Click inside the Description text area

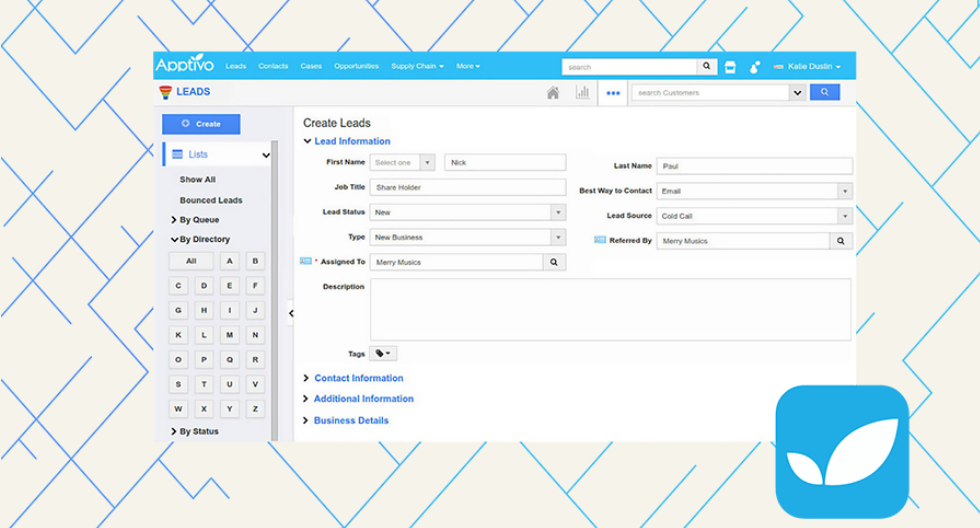(x=610, y=309)
